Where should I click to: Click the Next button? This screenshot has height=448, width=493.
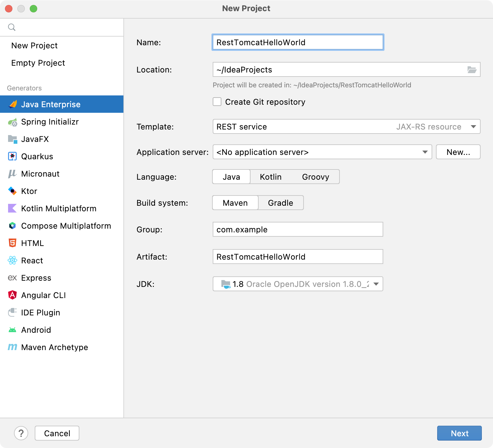460,433
